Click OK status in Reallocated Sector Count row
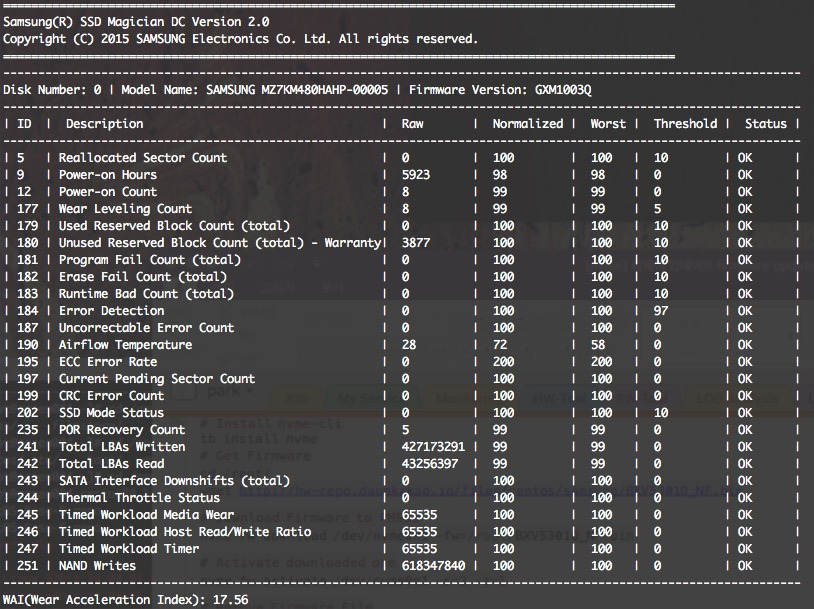This screenshot has width=814, height=609. pyautogui.click(x=745, y=158)
